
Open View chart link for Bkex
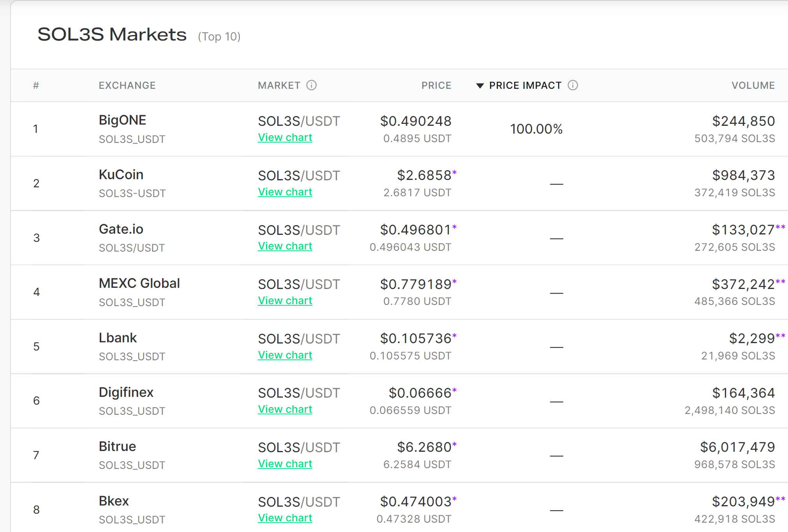pyautogui.click(x=285, y=518)
